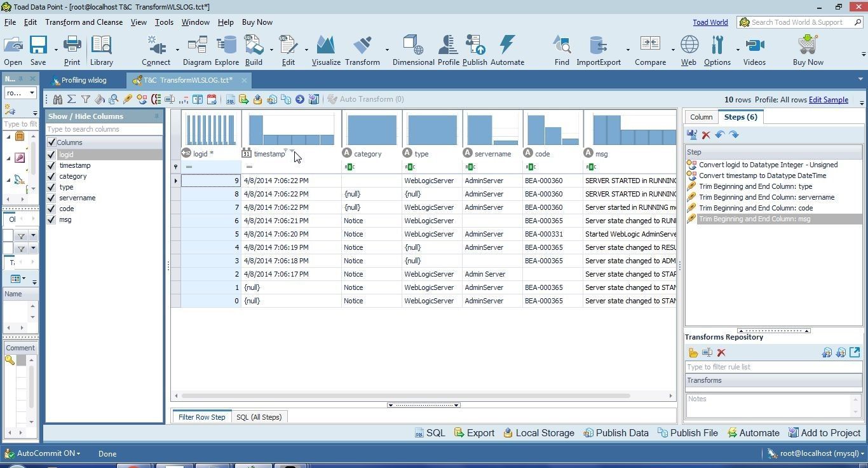This screenshot has width=868, height=468.
Task: Open the Tools menu
Action: pyautogui.click(x=164, y=22)
